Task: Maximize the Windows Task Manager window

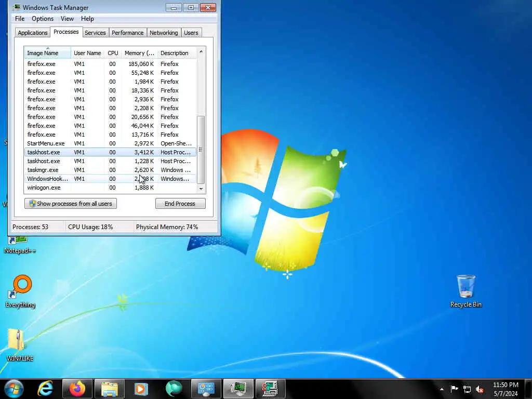Action: point(191,7)
